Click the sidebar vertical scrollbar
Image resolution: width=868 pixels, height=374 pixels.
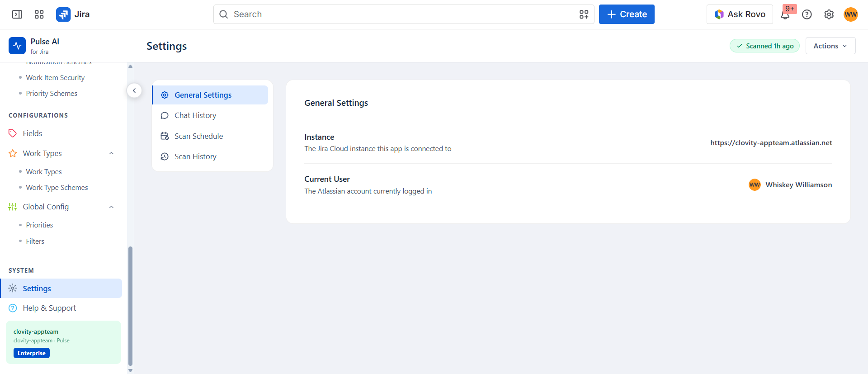pos(131,306)
